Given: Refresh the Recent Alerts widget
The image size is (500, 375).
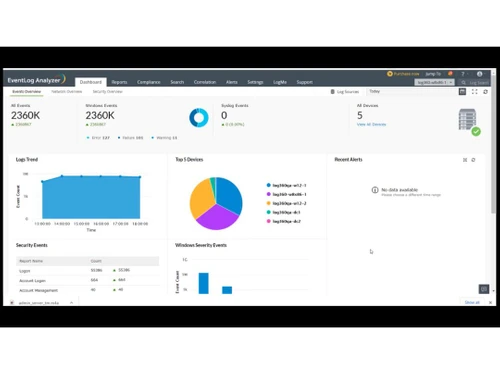Looking at the screenshot, I should pyautogui.click(x=473, y=160).
